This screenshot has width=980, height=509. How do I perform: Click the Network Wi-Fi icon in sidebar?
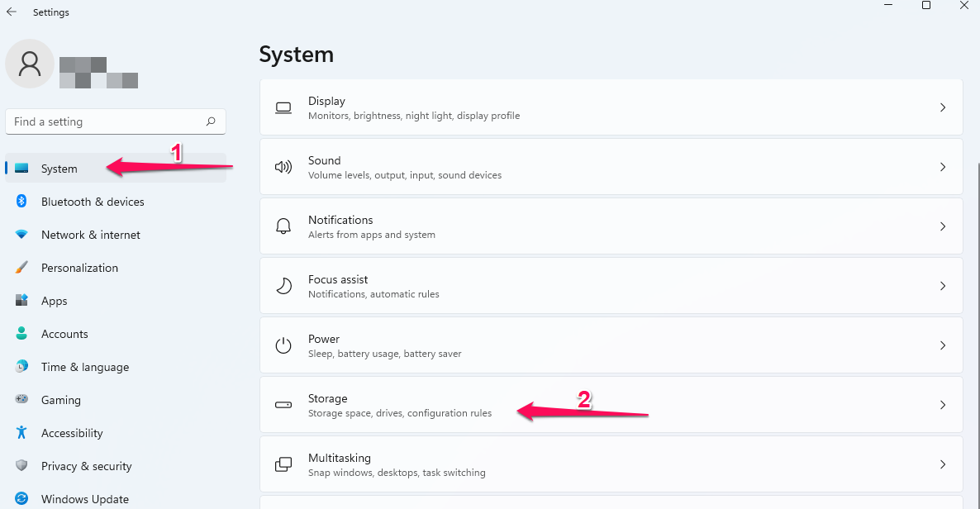coord(21,235)
